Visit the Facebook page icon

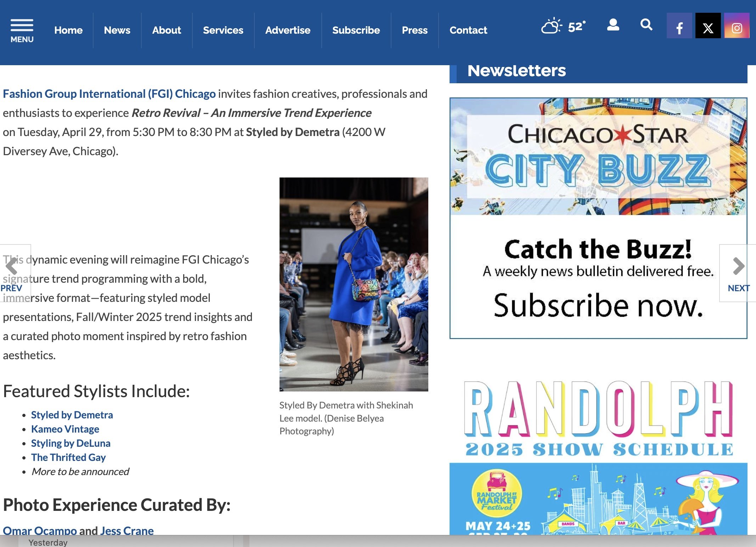click(x=679, y=26)
